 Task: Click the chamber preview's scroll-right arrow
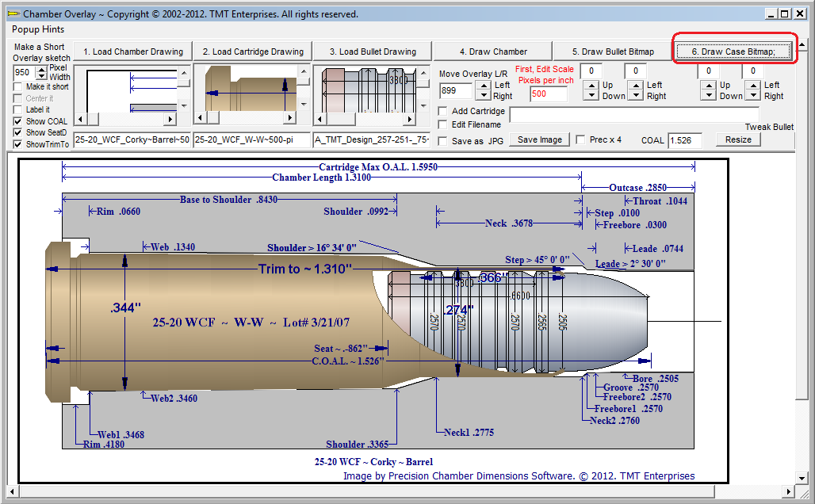[x=170, y=119]
